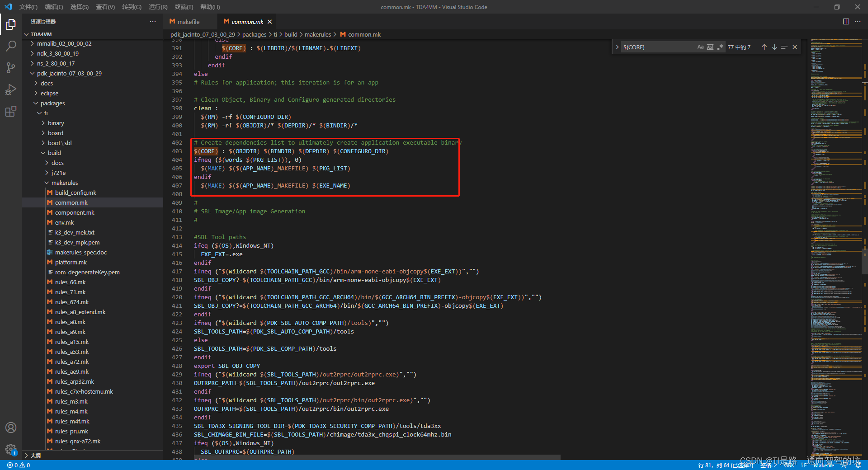Viewport: 868px width, 470px height.
Task: Open the 查看(V) menu
Action: click(105, 7)
